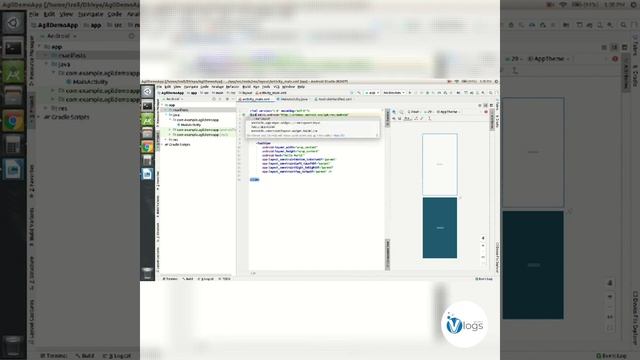
Task: Open the Files manager dock icon
Action: click(x=147, y=133)
